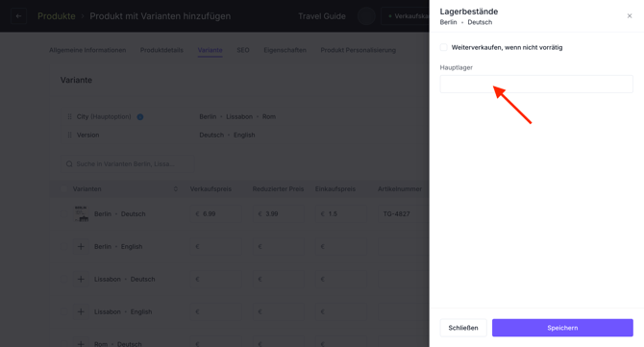The width and height of the screenshot is (644, 347).
Task: Switch to the SEO tab
Action: 243,50
